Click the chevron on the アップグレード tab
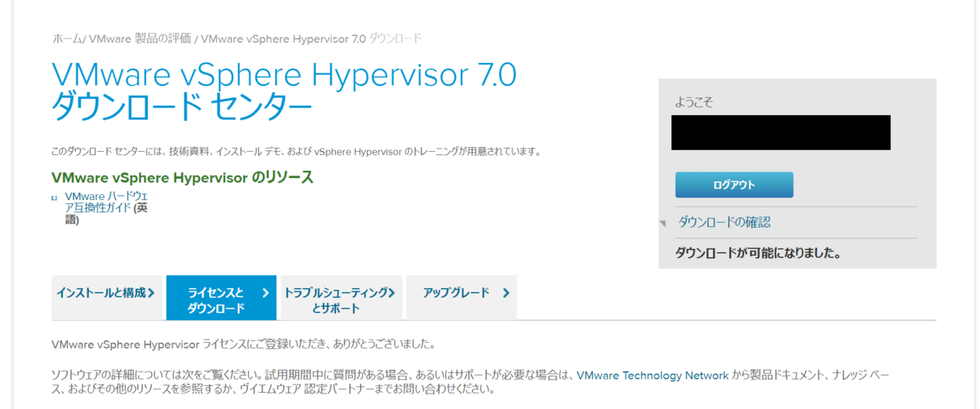Image resolution: width=980 pixels, height=409 pixels. (x=506, y=292)
